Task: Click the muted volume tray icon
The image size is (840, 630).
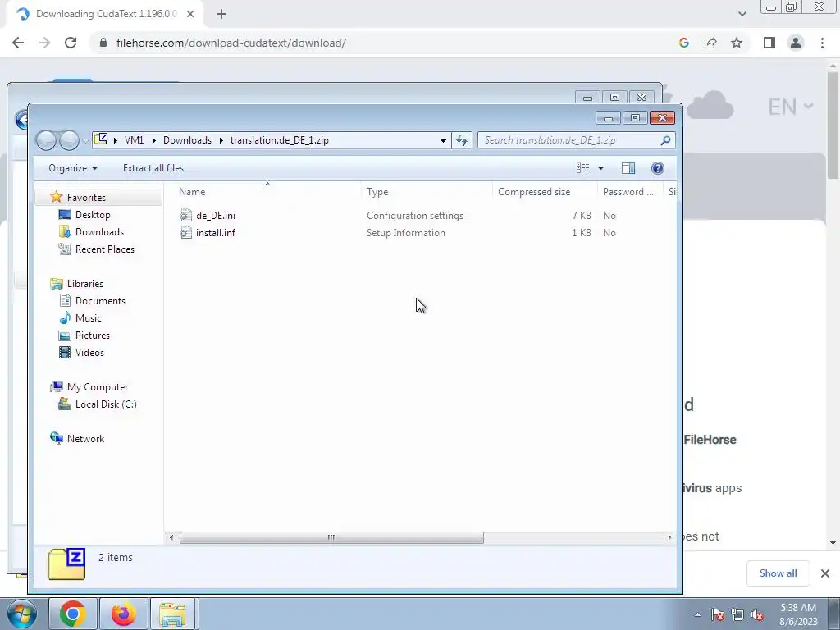Action: pos(757,614)
